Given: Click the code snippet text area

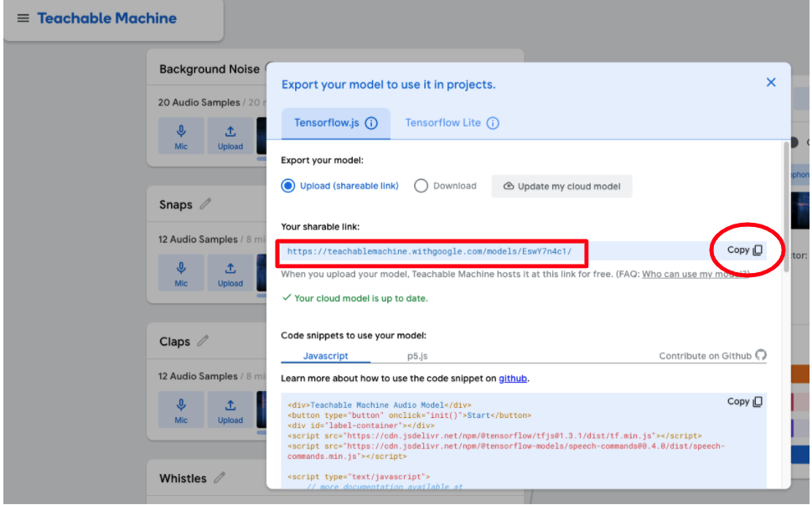Looking at the screenshot, I should click(x=524, y=441).
